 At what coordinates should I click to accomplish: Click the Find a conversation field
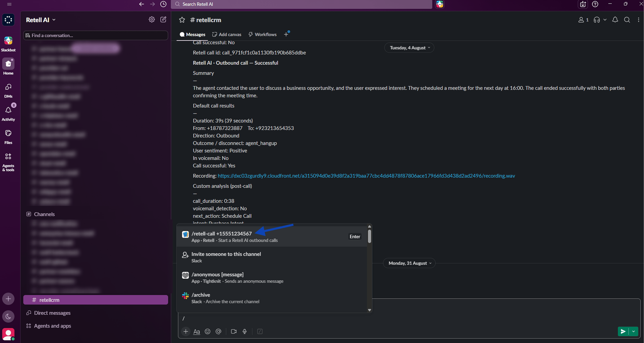point(96,35)
